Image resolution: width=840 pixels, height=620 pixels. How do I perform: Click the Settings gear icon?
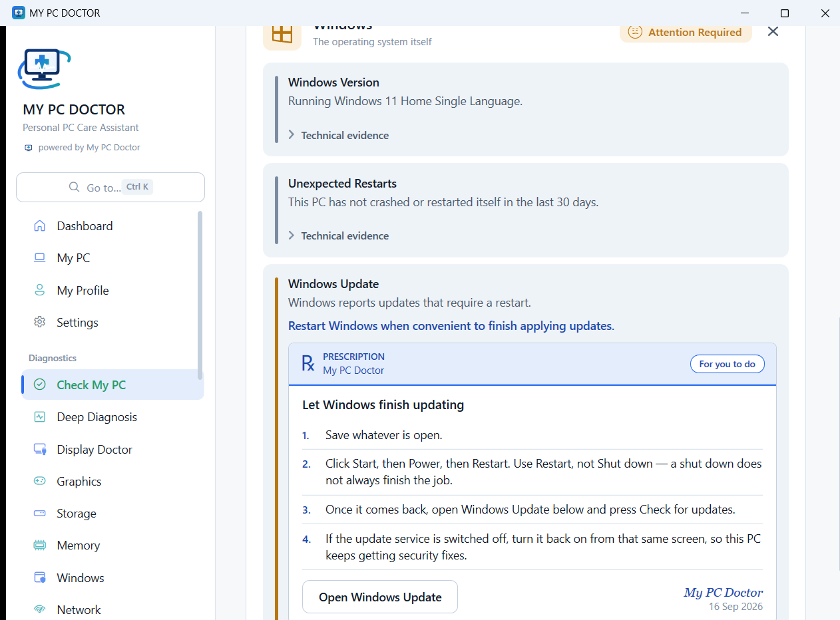click(x=40, y=322)
